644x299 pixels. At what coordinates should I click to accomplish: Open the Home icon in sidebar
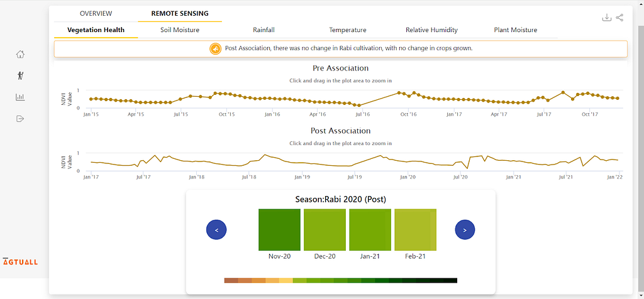click(x=20, y=54)
